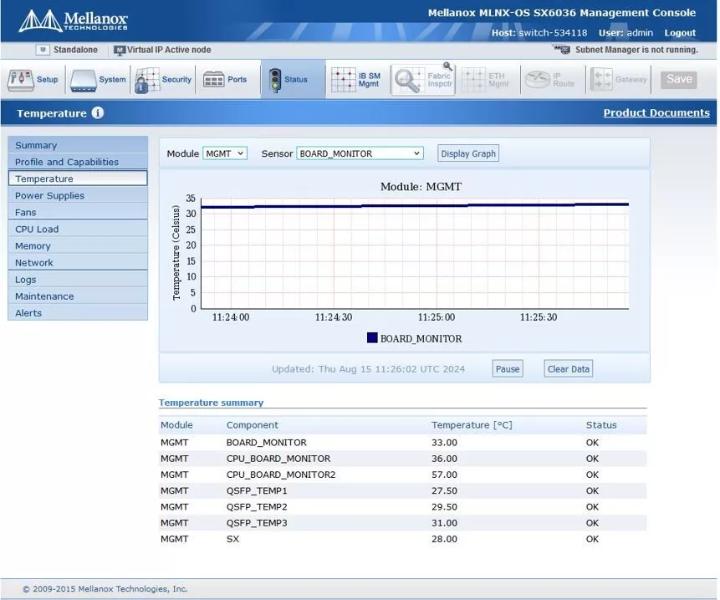Open the Setup toolbar icon
The width and height of the screenshot is (720, 600).
pyautogui.click(x=20, y=80)
